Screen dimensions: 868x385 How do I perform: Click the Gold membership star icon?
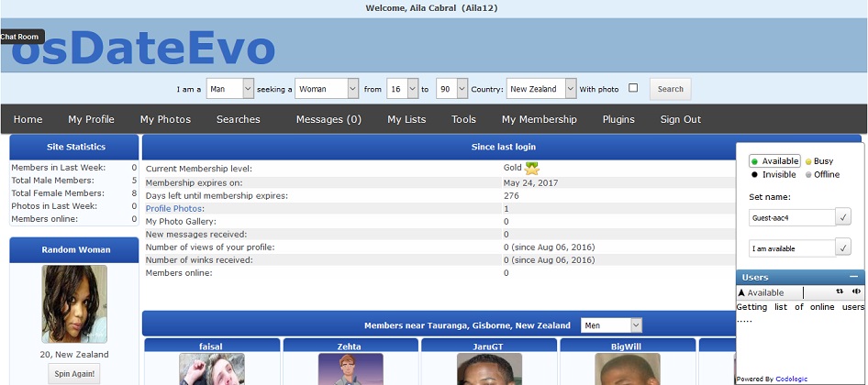(x=531, y=168)
